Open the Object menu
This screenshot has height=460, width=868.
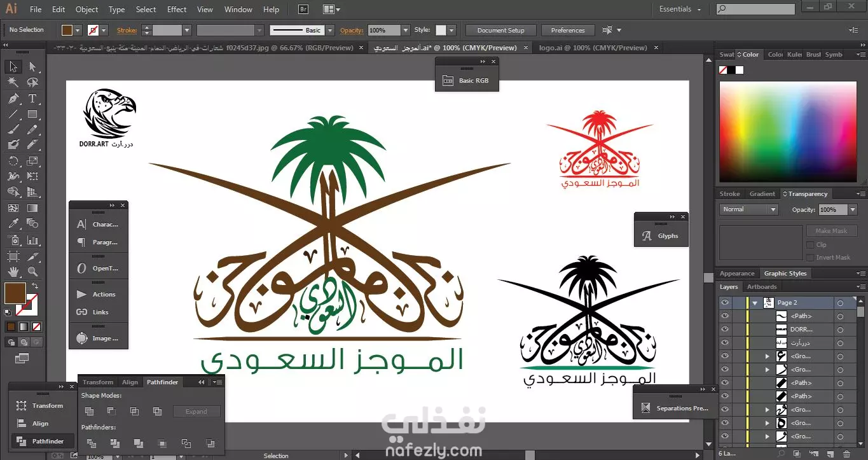[87, 10]
